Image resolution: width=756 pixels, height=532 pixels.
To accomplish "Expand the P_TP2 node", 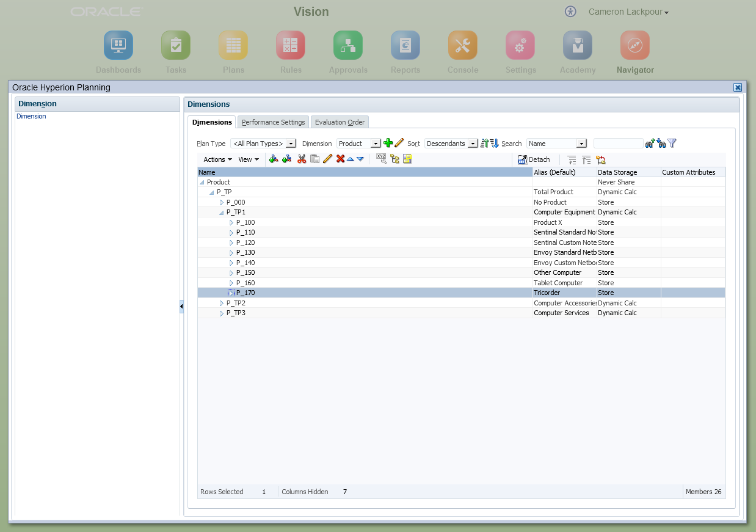I will pos(222,303).
